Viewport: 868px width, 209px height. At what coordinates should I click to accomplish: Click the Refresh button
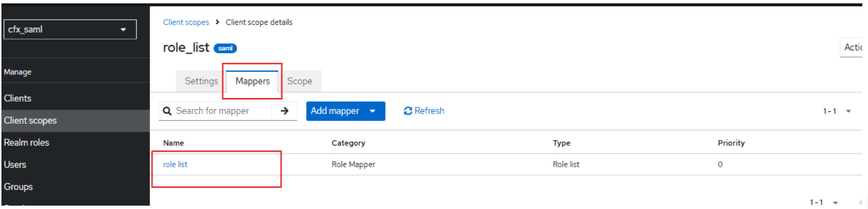(x=424, y=111)
